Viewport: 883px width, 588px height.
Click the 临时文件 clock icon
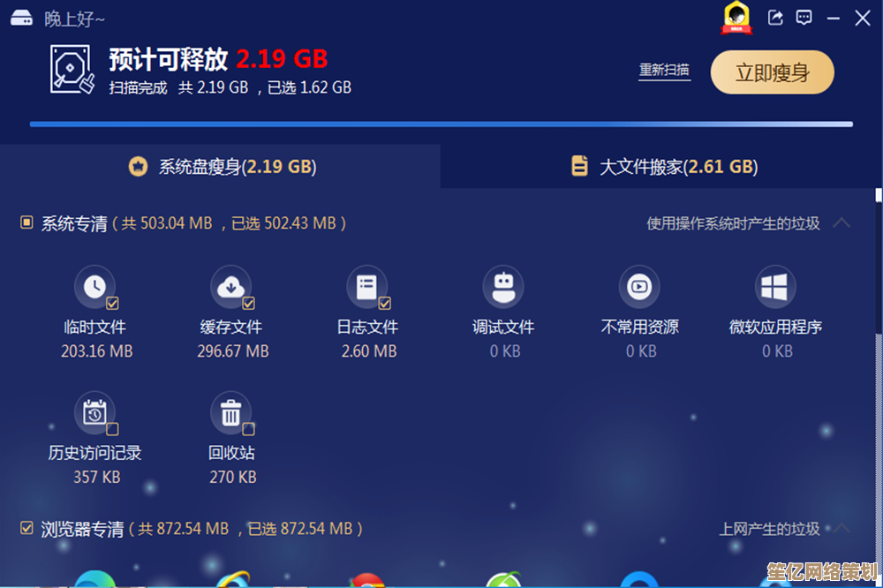(94, 287)
